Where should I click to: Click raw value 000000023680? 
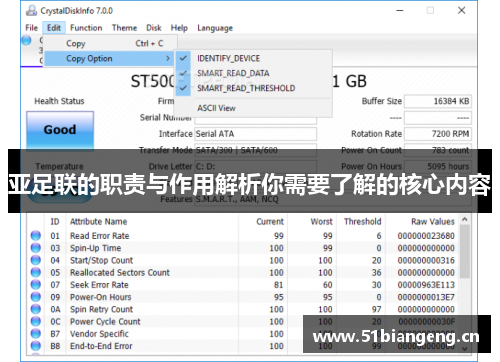click(x=426, y=236)
